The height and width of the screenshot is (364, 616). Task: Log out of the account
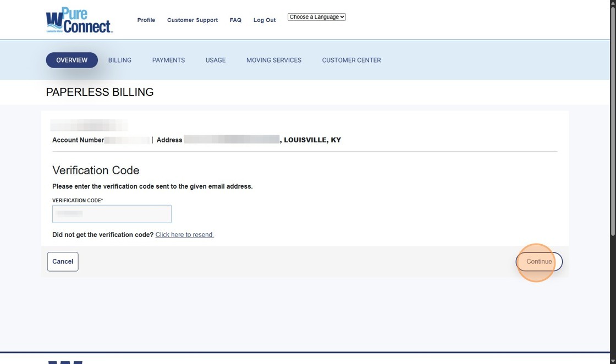click(x=264, y=20)
